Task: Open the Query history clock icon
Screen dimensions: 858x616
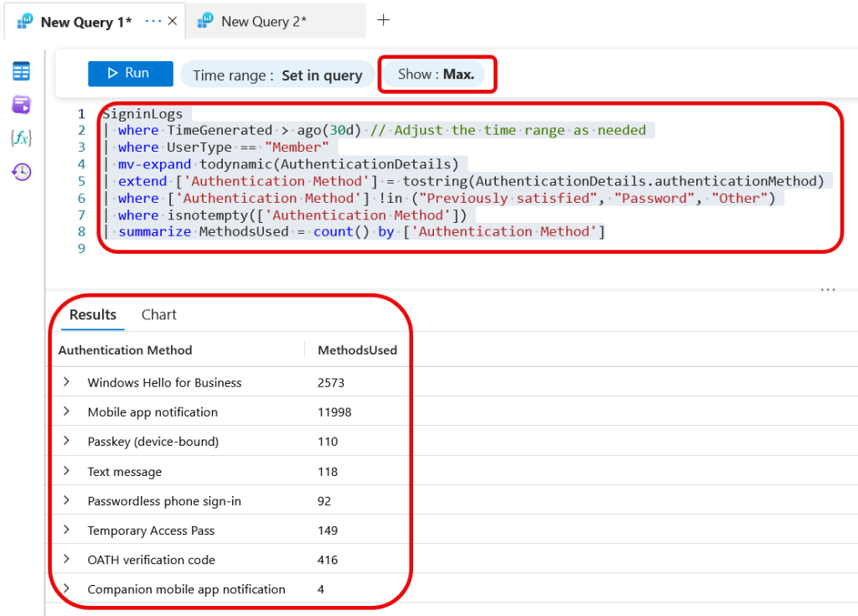Action: (x=21, y=172)
